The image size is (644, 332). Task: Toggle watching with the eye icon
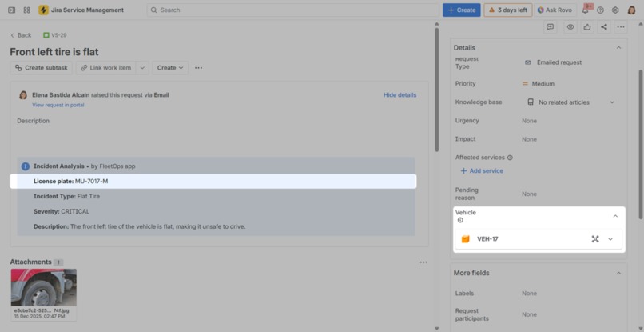[570, 27]
